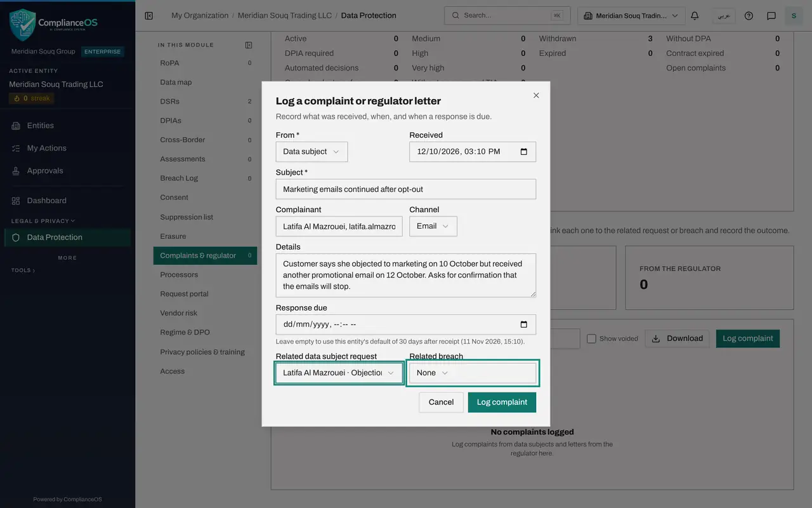Show more sidebar items via MORE
Viewport: 812px width, 508px height.
click(x=67, y=258)
